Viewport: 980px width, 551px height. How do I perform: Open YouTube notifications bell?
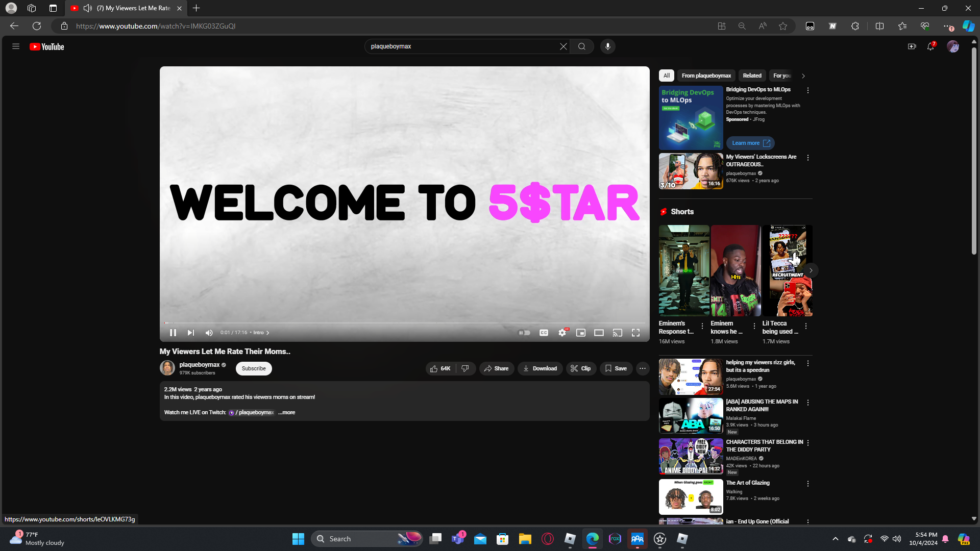[x=930, y=46]
